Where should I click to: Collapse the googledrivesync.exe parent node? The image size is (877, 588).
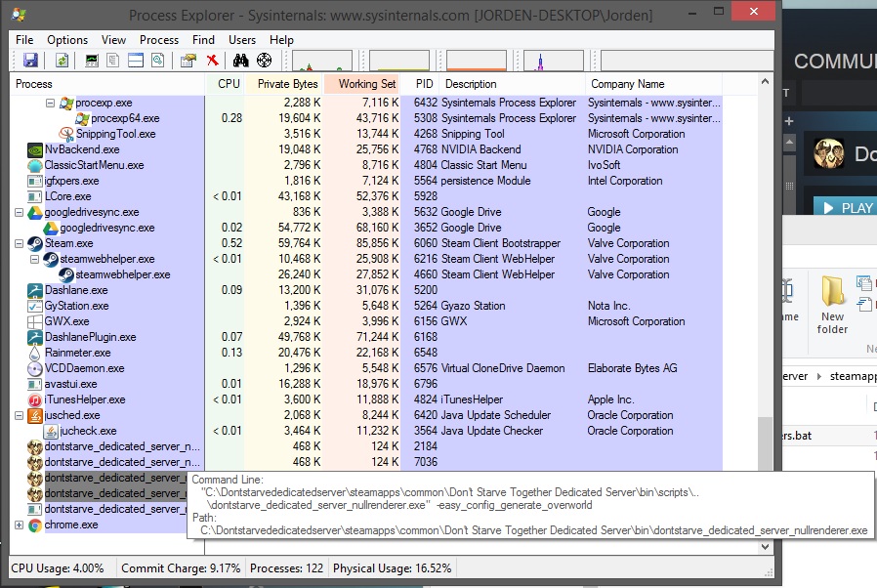pos(20,212)
